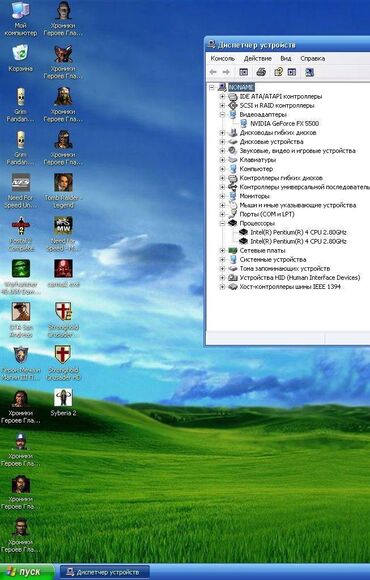Select Контроллеры универсальной последовательной шины row

pyautogui.click(x=304, y=187)
